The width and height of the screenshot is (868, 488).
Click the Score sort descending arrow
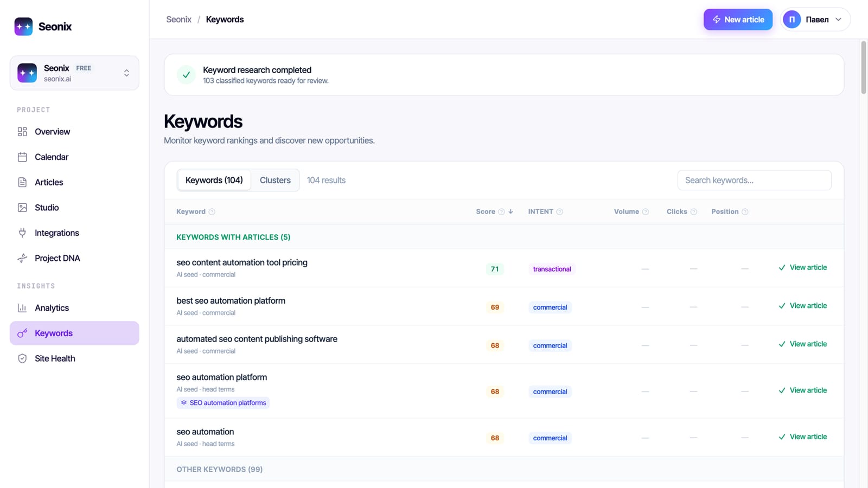[x=510, y=212]
